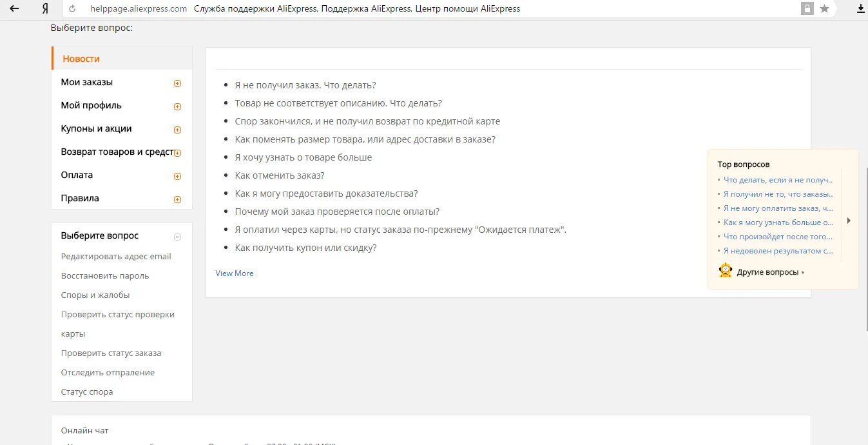The width and height of the screenshot is (868, 445).
Task: Open top question 'Я не могу оплатить заказ'
Action: (778, 208)
